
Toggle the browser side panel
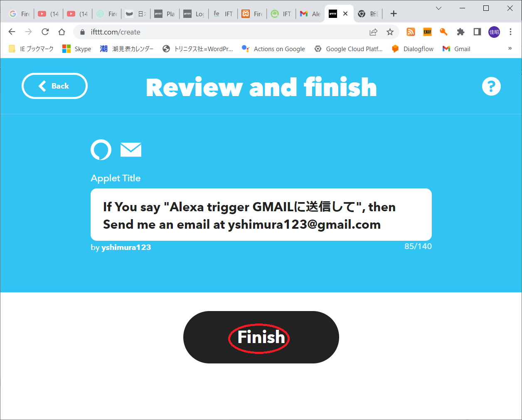click(477, 32)
